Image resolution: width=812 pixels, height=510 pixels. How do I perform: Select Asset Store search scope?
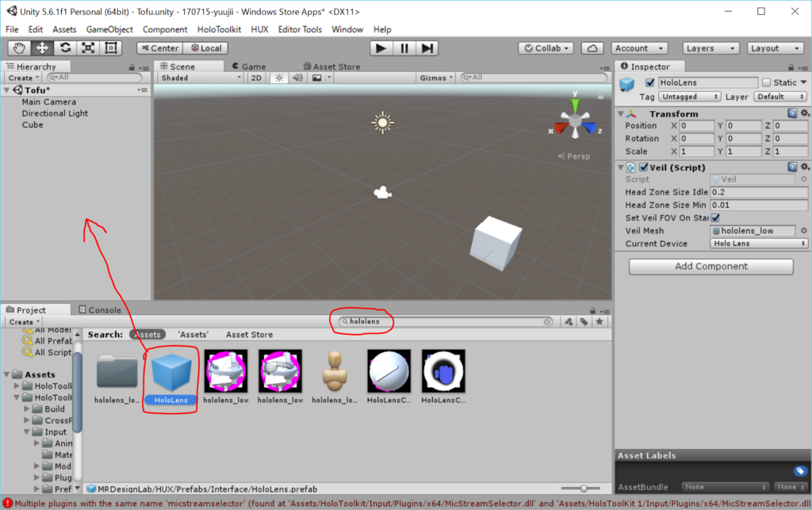coord(249,335)
